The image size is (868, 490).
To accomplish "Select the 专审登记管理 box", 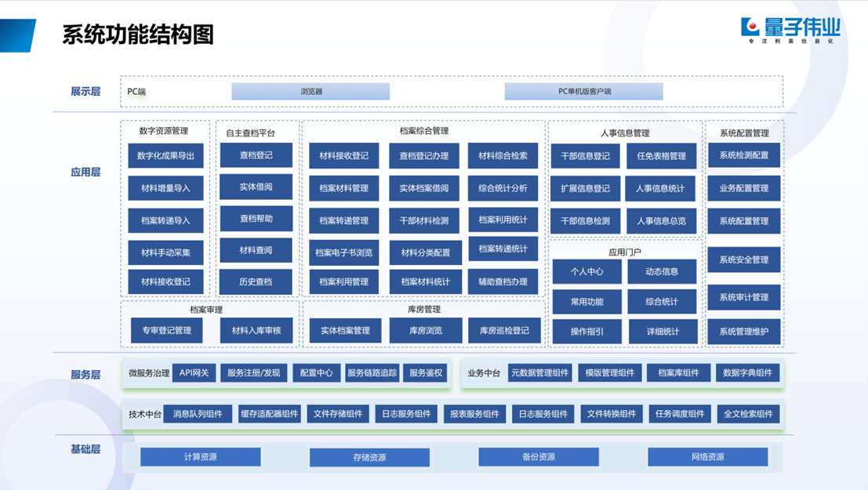I will coord(167,331).
